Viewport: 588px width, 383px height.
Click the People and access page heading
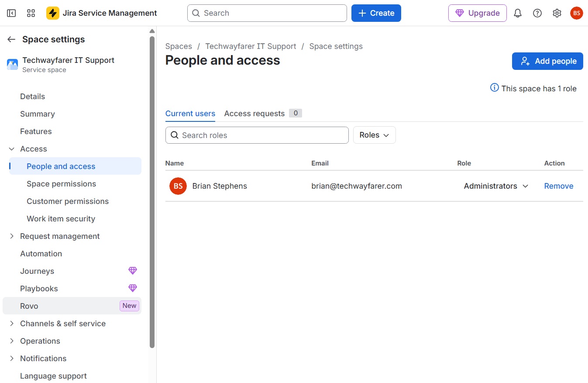click(x=223, y=60)
